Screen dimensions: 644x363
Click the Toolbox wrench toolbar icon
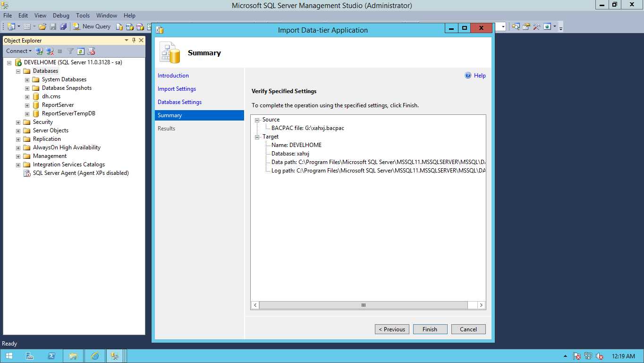coord(537,26)
